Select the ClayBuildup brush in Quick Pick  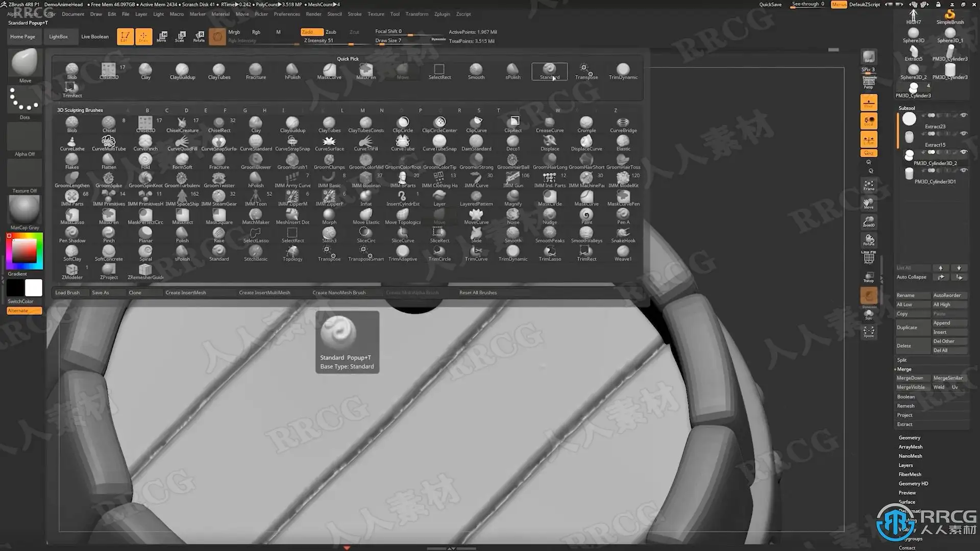tap(182, 71)
